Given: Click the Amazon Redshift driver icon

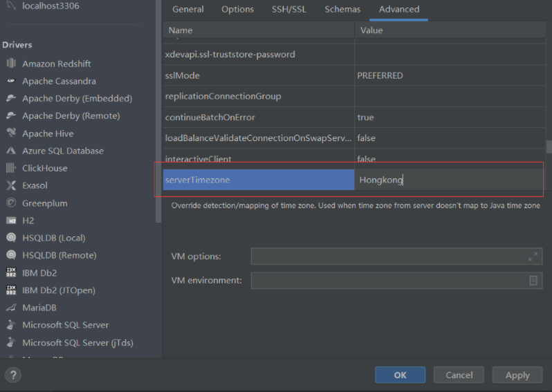Looking at the screenshot, I should [11, 64].
